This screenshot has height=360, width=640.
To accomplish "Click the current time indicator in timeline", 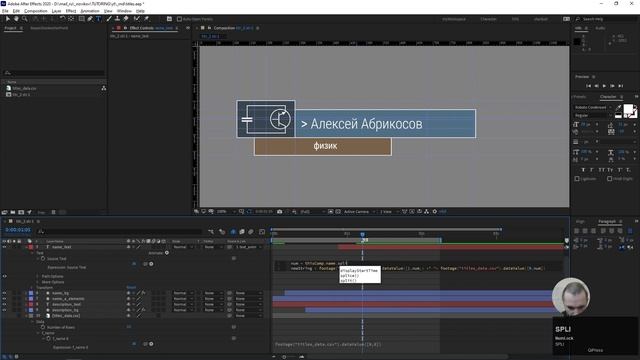I will click(x=362, y=234).
